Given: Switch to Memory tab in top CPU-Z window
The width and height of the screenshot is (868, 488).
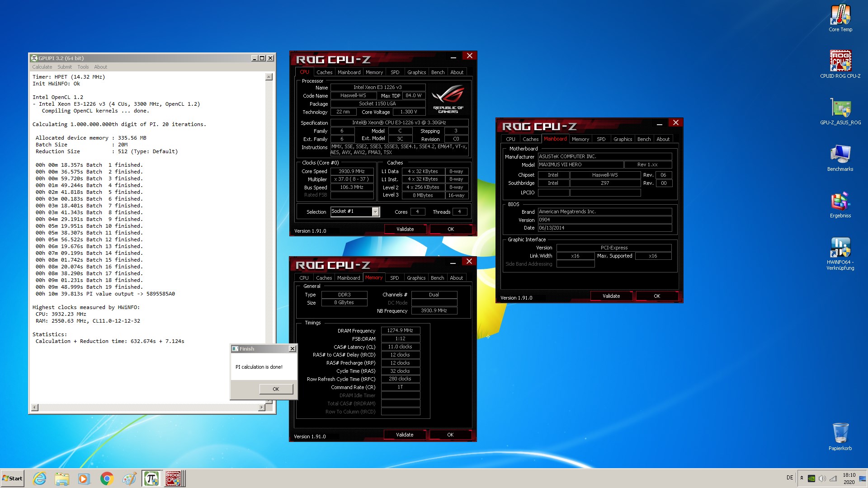Looking at the screenshot, I should (x=374, y=72).
